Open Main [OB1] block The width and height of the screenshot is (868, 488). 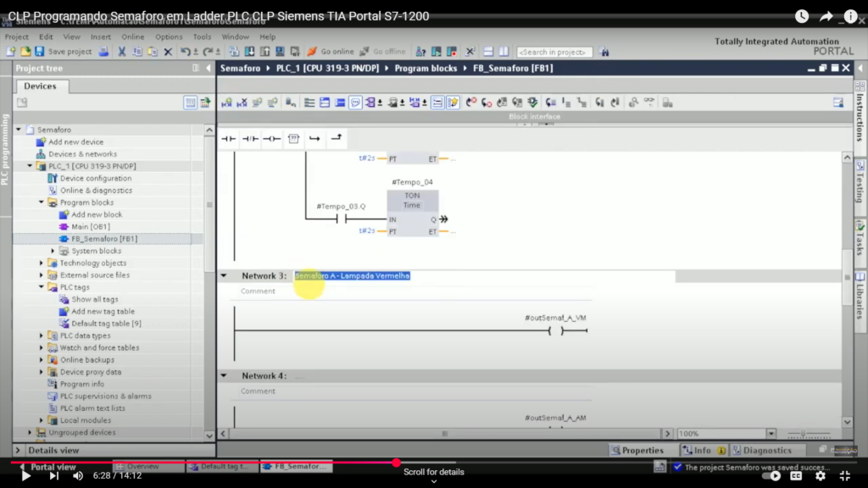(91, 226)
